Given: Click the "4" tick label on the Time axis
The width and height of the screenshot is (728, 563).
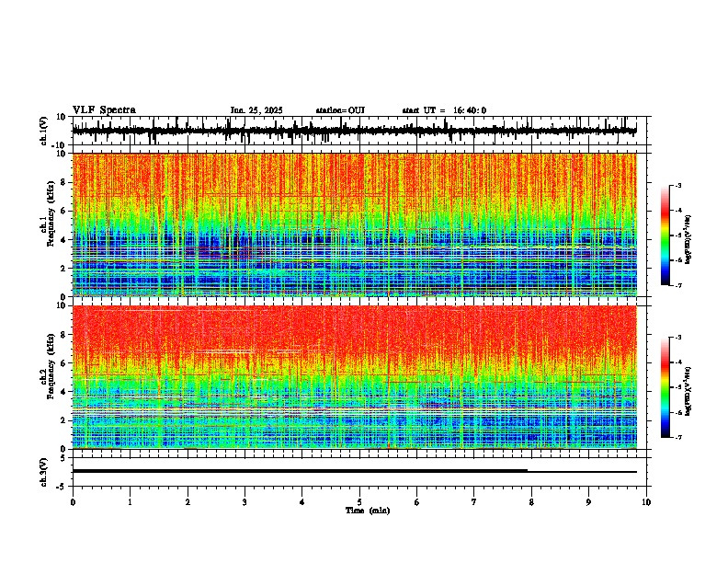Looking at the screenshot, I should click(x=302, y=502).
